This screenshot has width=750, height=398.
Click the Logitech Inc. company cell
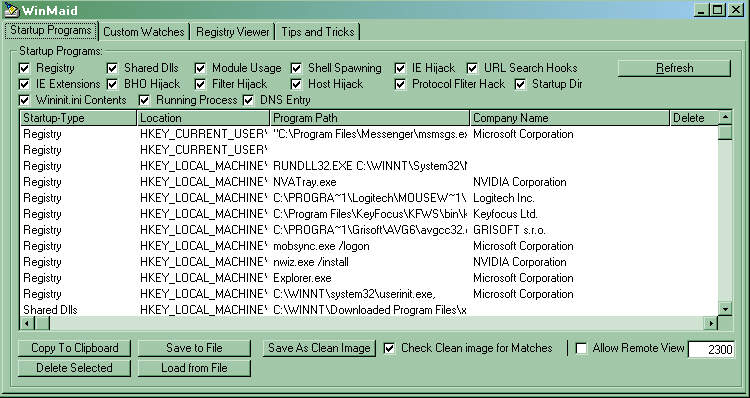pos(504,198)
